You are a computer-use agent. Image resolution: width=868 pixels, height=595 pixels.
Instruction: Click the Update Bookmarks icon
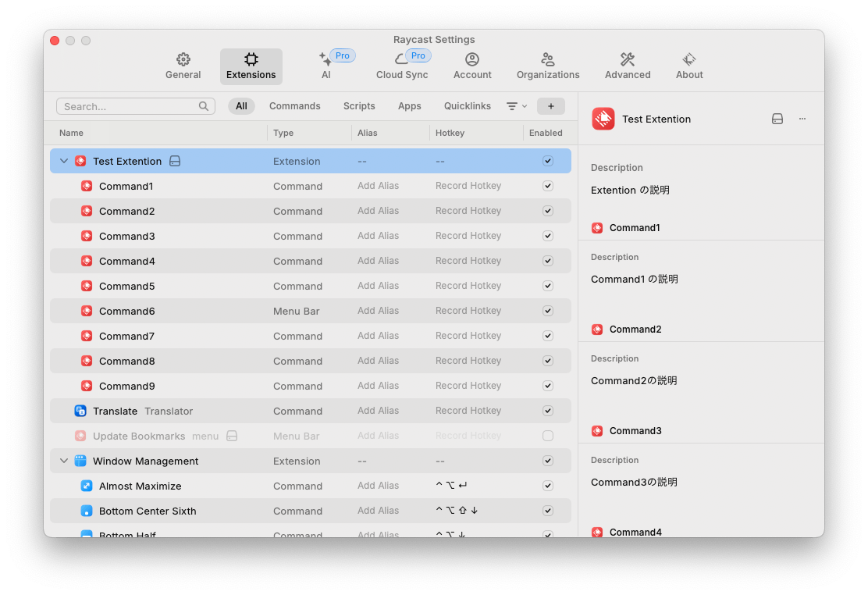(80, 436)
